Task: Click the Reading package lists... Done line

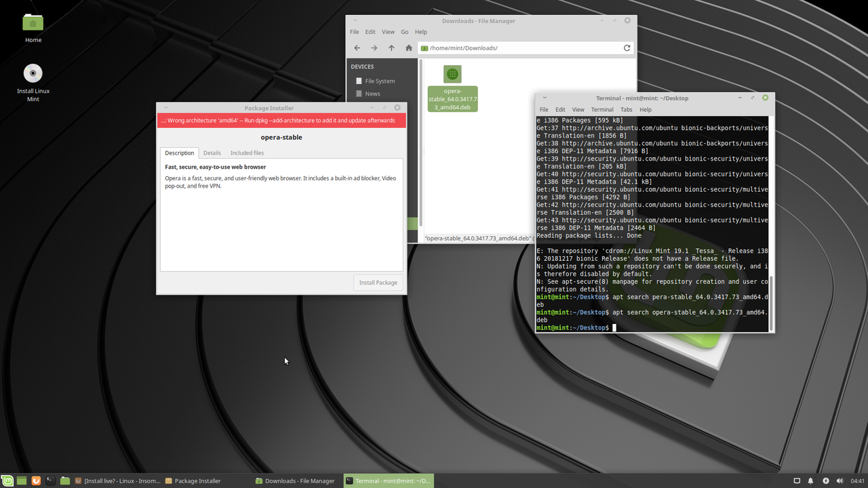Action: pos(589,236)
